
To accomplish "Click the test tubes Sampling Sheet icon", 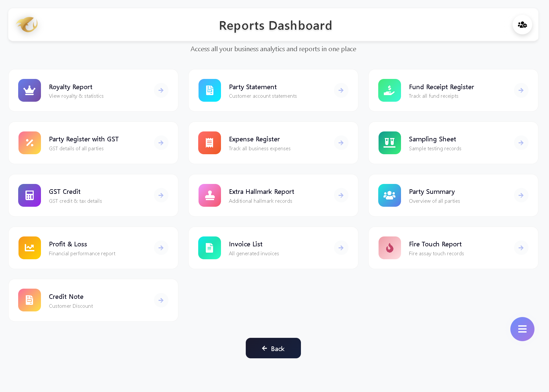I will tap(389, 143).
